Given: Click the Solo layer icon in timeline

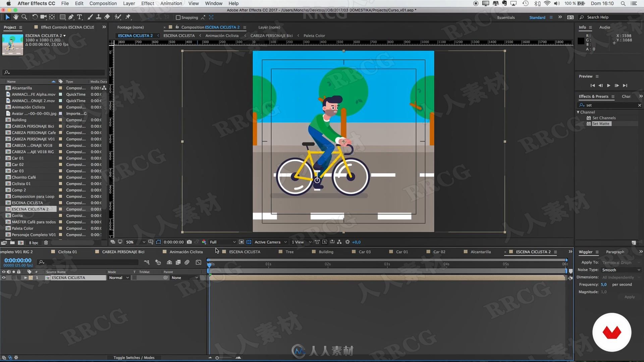Looking at the screenshot, I should coord(14,278).
